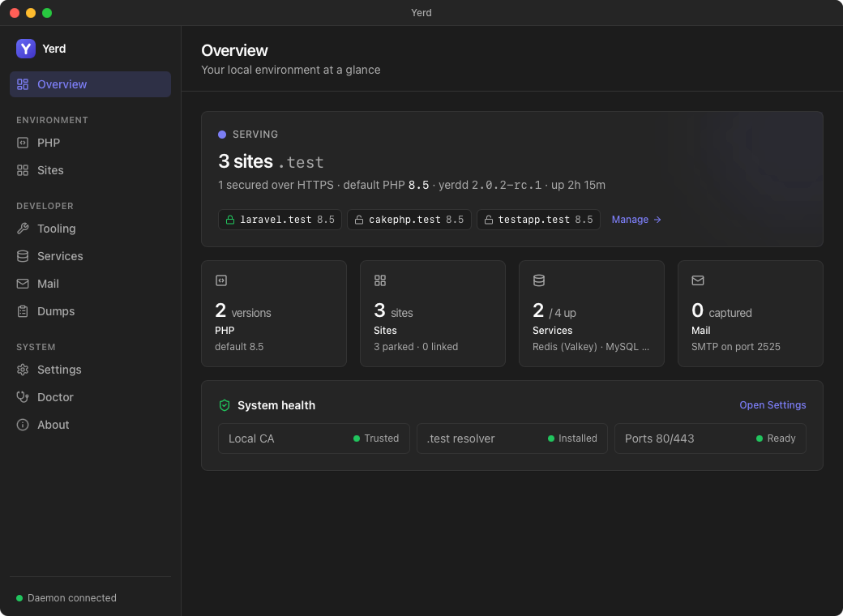The height and width of the screenshot is (616, 843).
Task: Click the Open Settings link
Action: pos(772,405)
